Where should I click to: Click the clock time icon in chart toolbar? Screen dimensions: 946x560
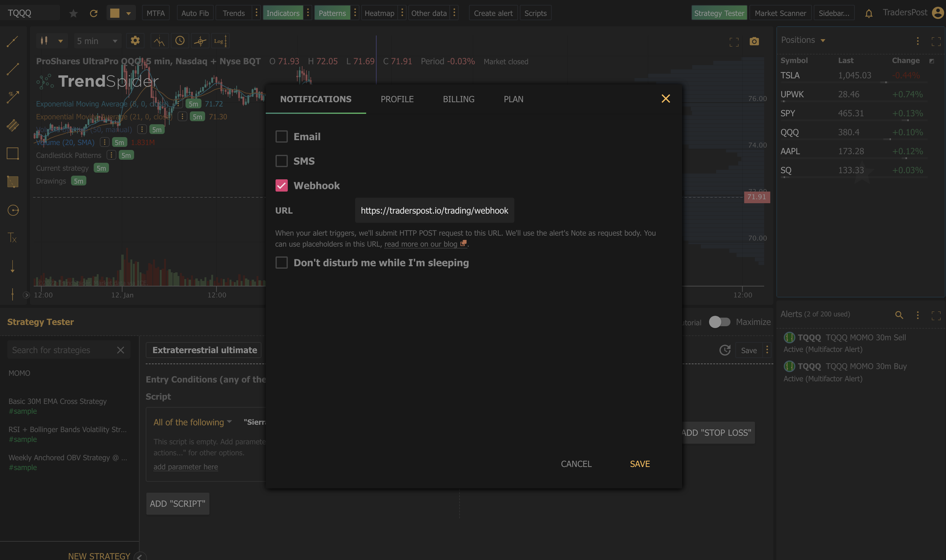(x=180, y=40)
